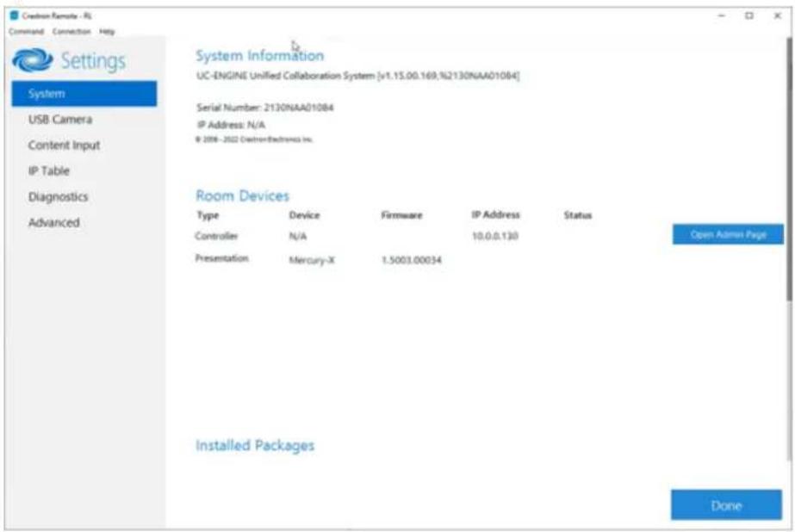795x532 pixels.
Task: Click the Controller row N/A device cell
Action: coord(298,237)
